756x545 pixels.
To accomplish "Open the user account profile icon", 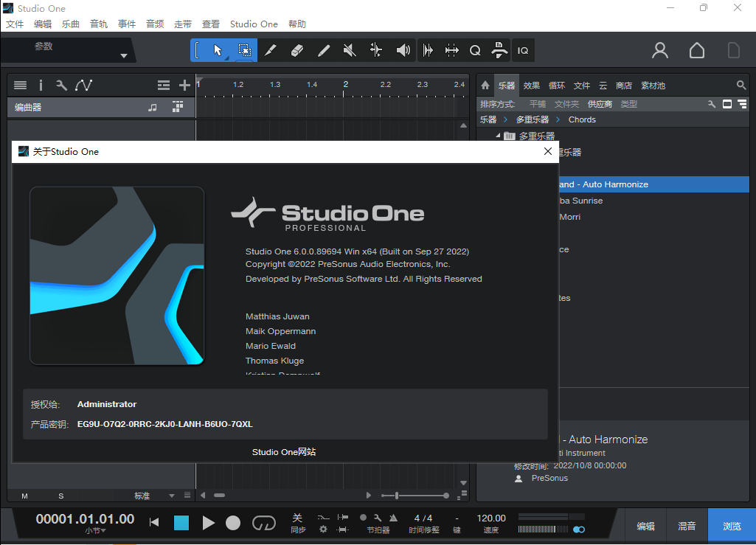I will click(660, 50).
